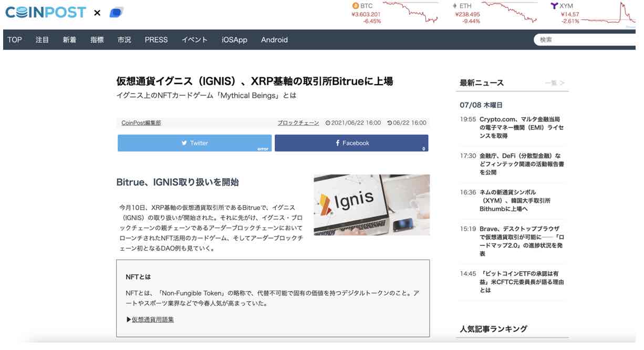Open the 市況 menu item
Viewport: 644px width, 350px height.
pyautogui.click(x=124, y=40)
